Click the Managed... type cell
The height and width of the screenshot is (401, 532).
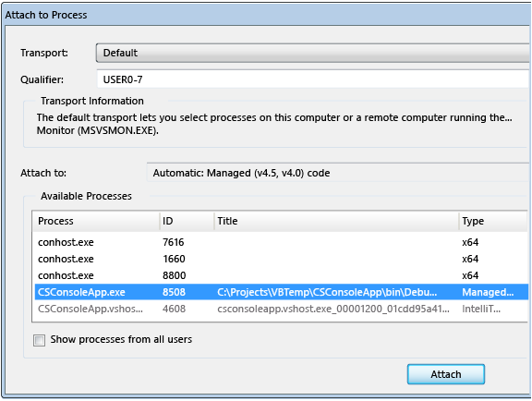click(488, 292)
